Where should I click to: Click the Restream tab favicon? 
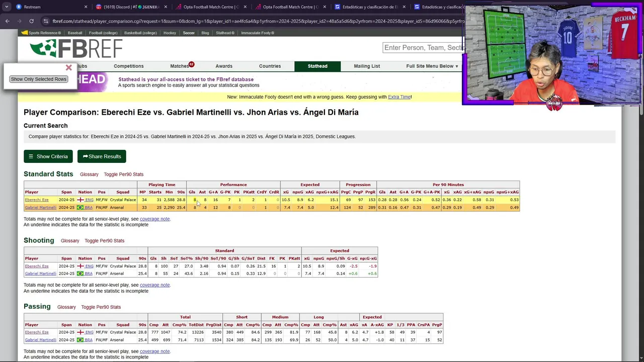(x=19, y=7)
